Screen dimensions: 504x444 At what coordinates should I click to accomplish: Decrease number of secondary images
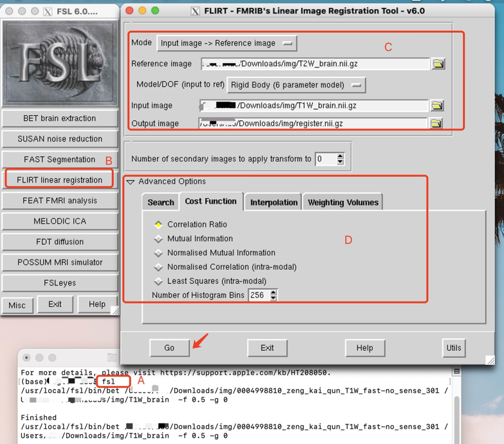pos(340,162)
